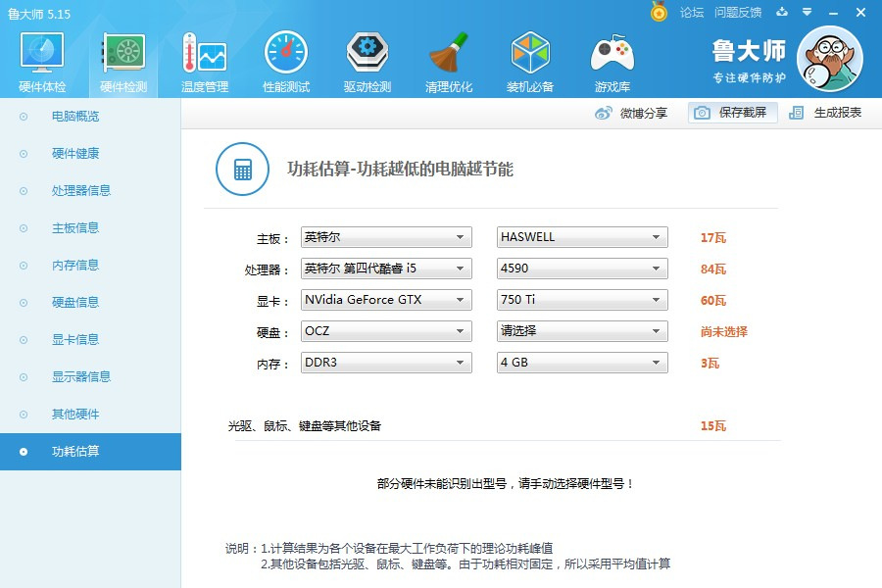Screen dimensions: 882x588
Task: Click 保存截屏 save screenshot button
Action: coord(733,113)
